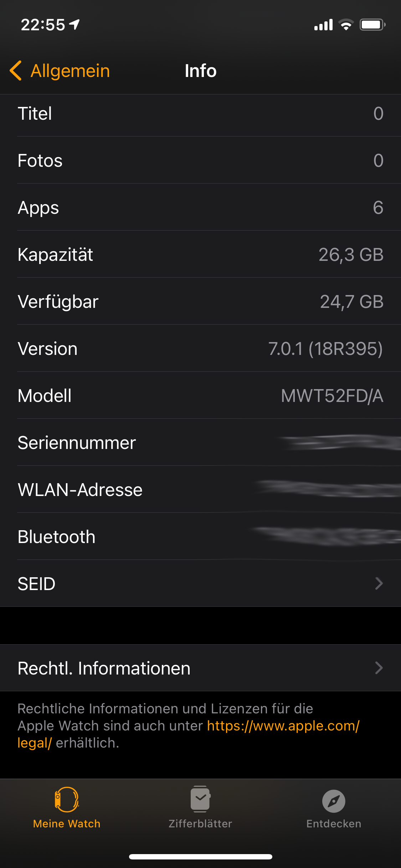Tap the home indicator bar

[200, 857]
